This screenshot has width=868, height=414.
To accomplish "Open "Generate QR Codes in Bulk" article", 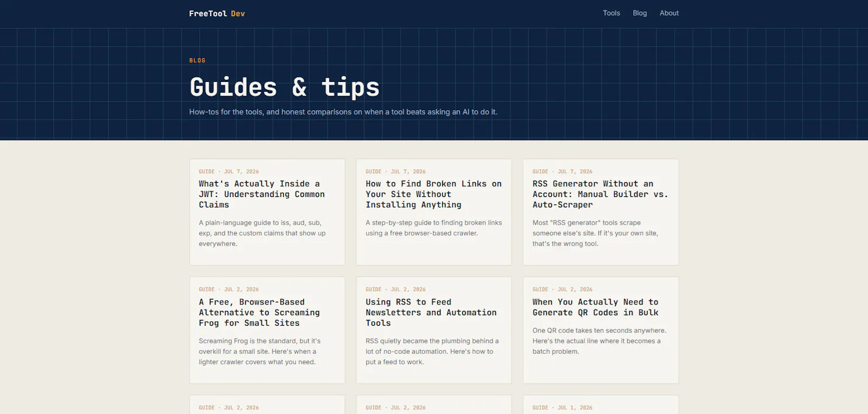I will (596, 307).
